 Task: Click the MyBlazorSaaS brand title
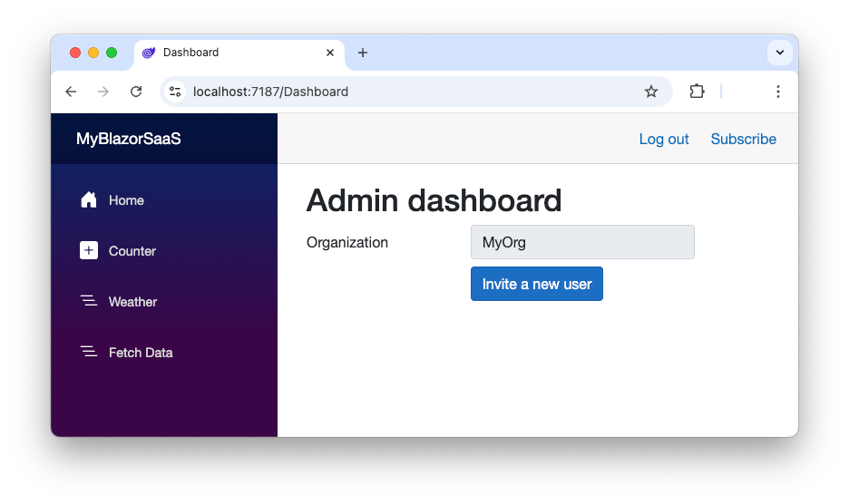128,139
